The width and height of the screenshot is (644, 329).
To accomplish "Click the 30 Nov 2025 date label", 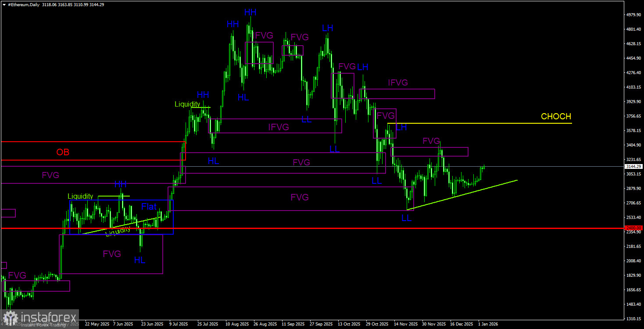I will click(433, 324).
